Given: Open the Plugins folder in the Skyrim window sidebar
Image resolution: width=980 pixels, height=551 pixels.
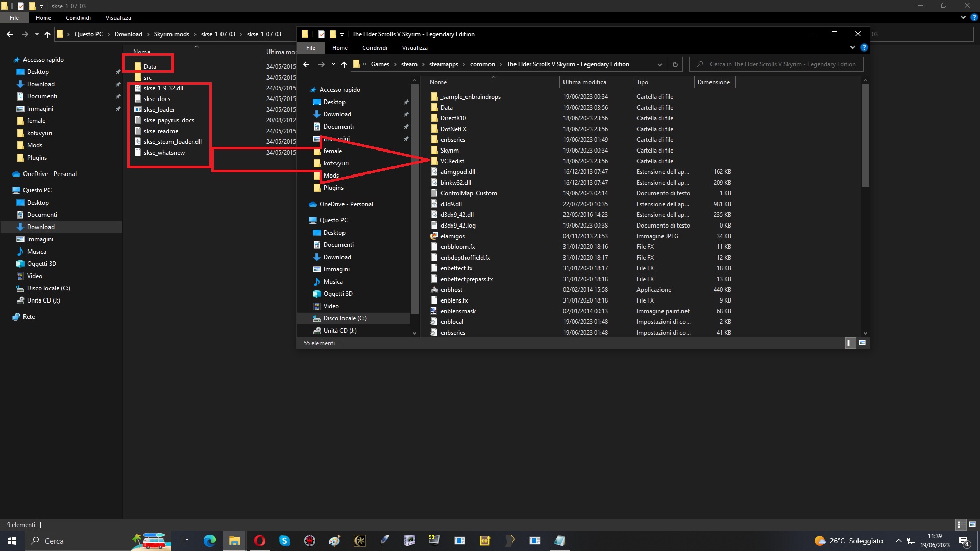Looking at the screenshot, I should [333, 188].
